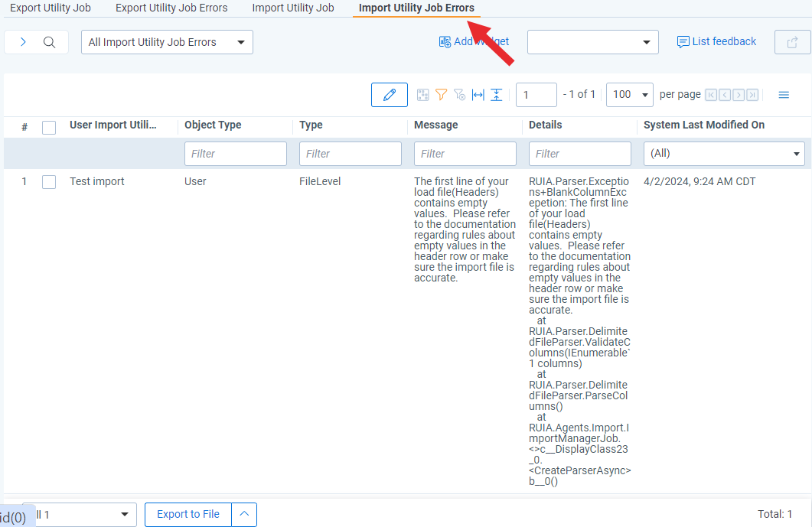Open the 100 per page dropdown
Image resolution: width=812 pixels, height=527 pixels.
(630, 95)
